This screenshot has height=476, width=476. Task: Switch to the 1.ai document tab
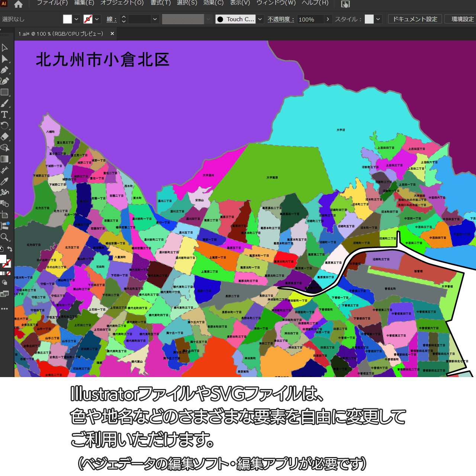(x=61, y=34)
